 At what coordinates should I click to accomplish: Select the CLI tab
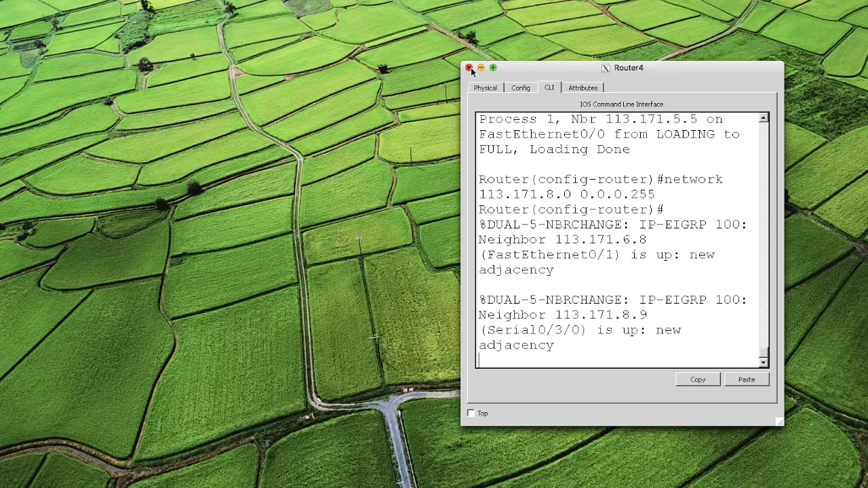pos(549,87)
